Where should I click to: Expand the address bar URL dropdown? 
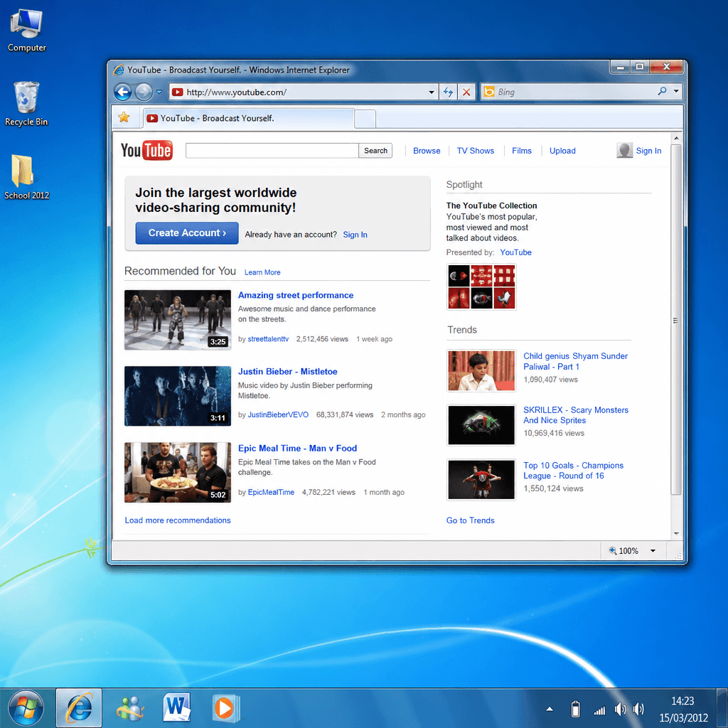click(x=432, y=92)
